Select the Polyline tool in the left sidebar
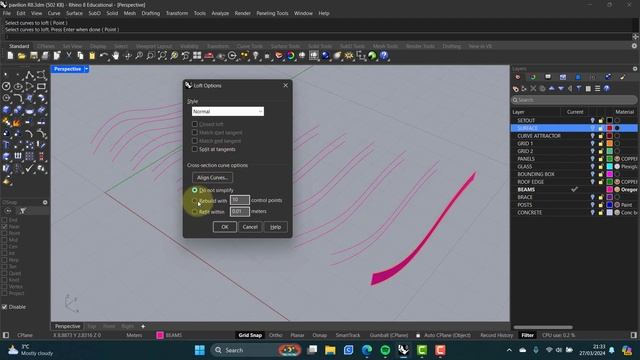 click(29, 75)
